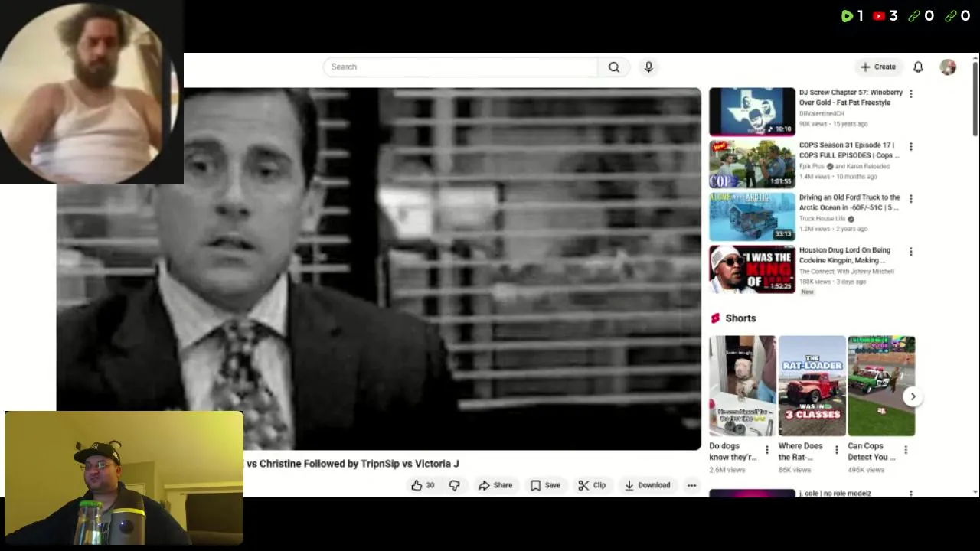Click the video title ending 'TripnSip vs Victoria J'
This screenshot has width=980, height=551.
click(352, 464)
